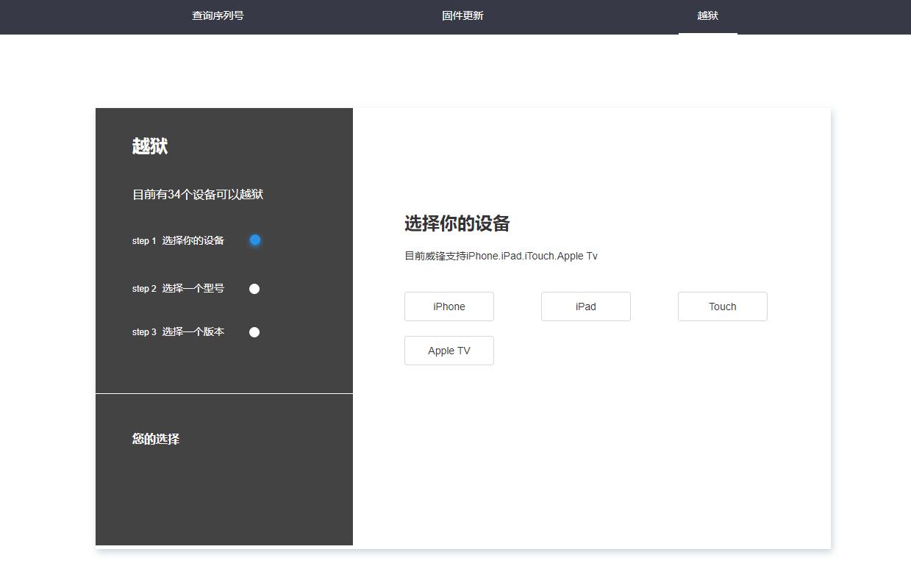
Task: Switch to the 固件更新 tab
Action: tap(462, 15)
